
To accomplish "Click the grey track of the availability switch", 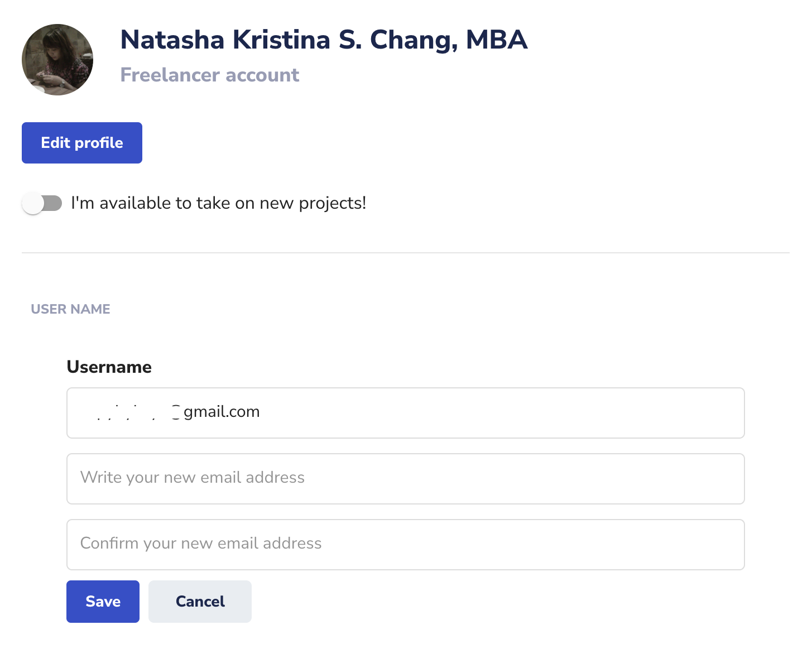I will coord(54,203).
